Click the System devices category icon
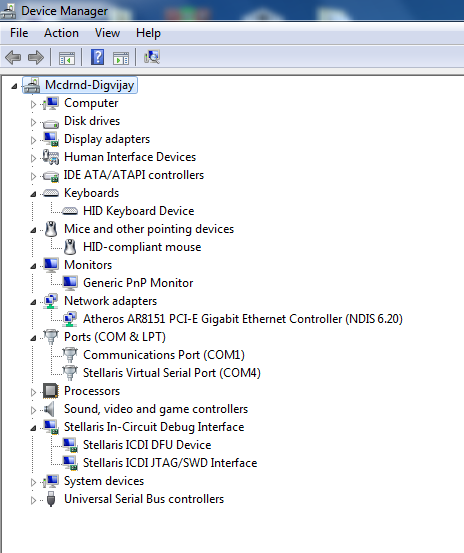This screenshot has height=553, width=464. click(x=51, y=481)
